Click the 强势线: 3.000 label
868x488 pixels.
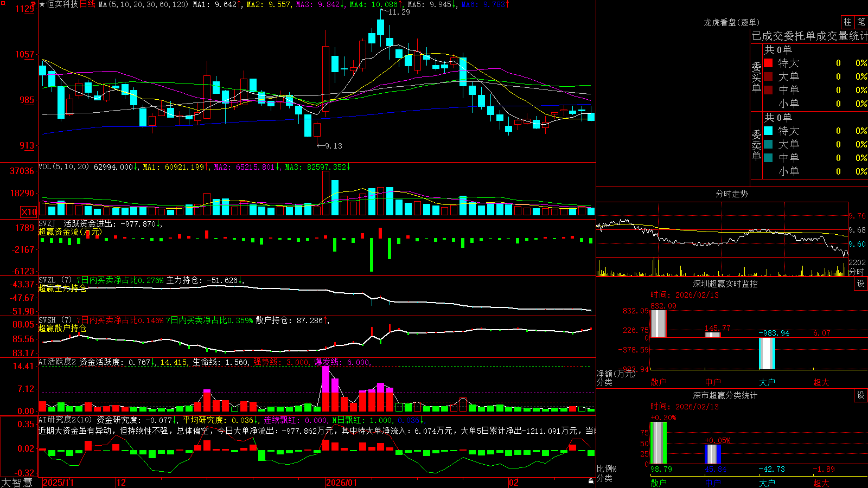281,362
